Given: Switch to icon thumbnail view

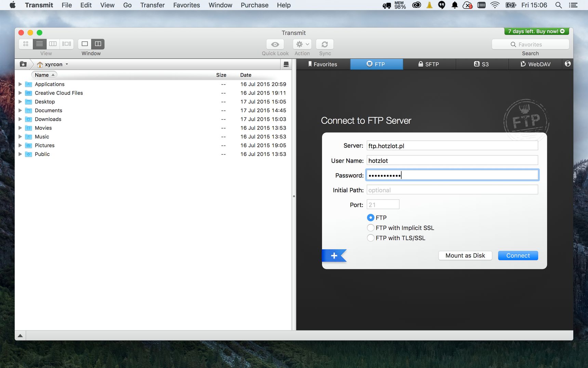Looking at the screenshot, I should point(26,44).
